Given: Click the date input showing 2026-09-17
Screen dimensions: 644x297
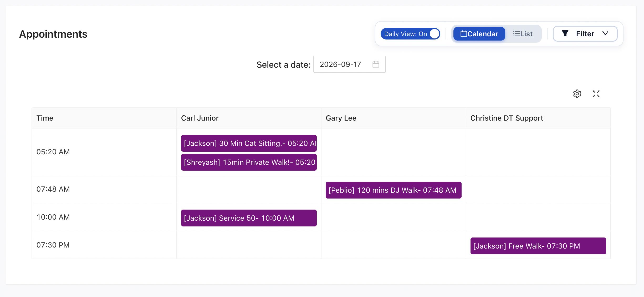Looking at the screenshot, I should tap(349, 64).
